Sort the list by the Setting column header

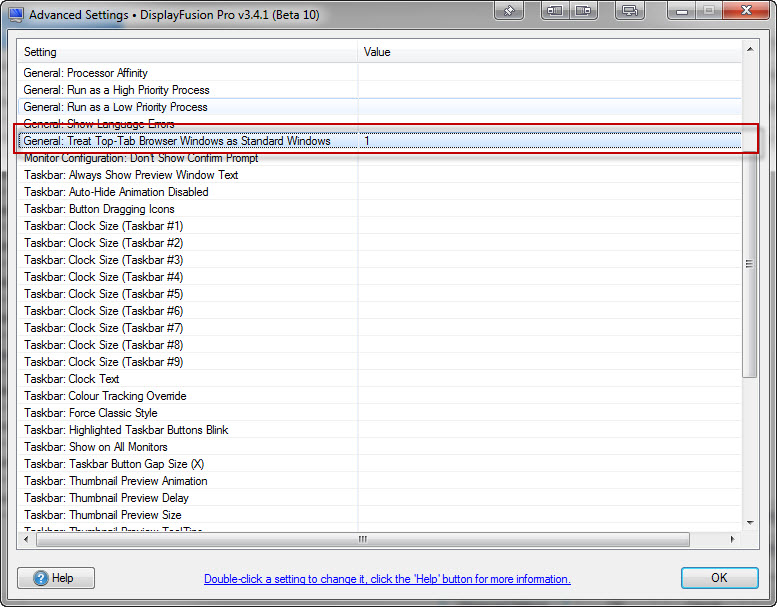(x=188, y=51)
